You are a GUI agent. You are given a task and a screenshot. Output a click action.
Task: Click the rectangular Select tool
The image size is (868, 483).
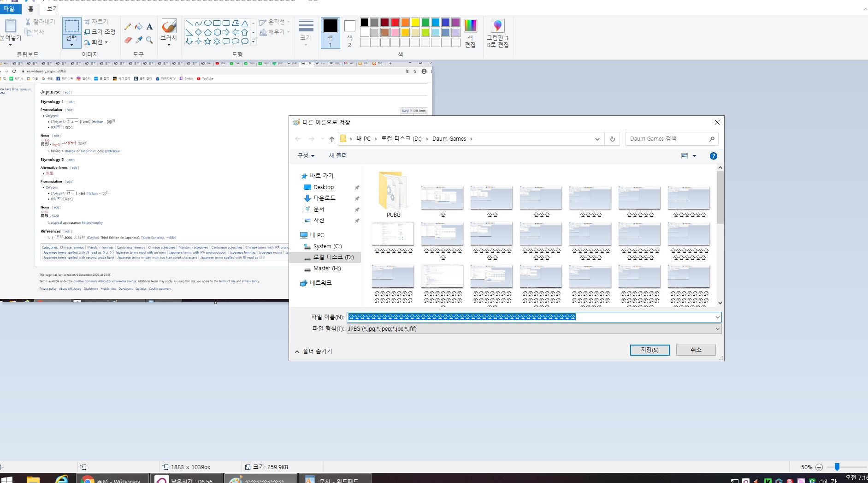point(71,26)
